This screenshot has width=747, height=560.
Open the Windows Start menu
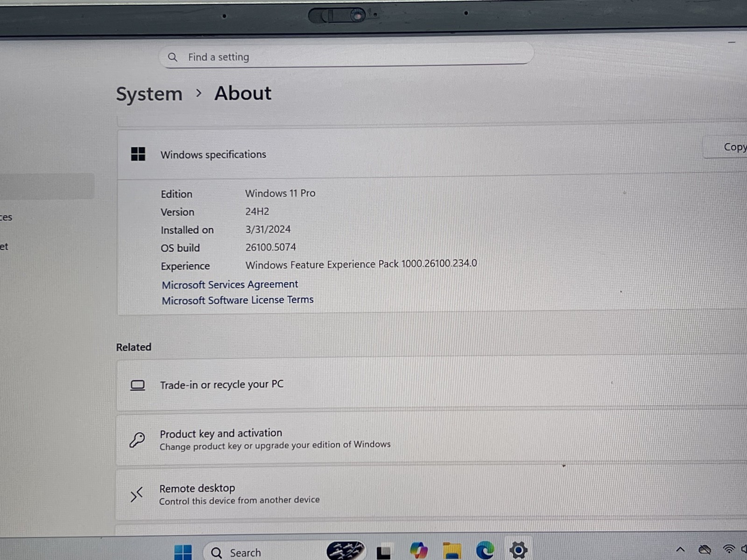coord(183,552)
